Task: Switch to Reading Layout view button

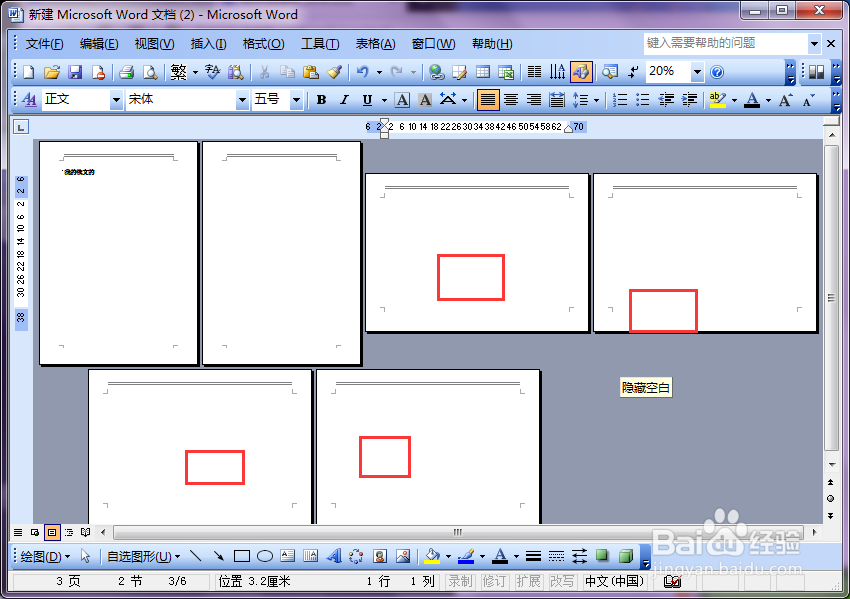Action: [x=86, y=532]
